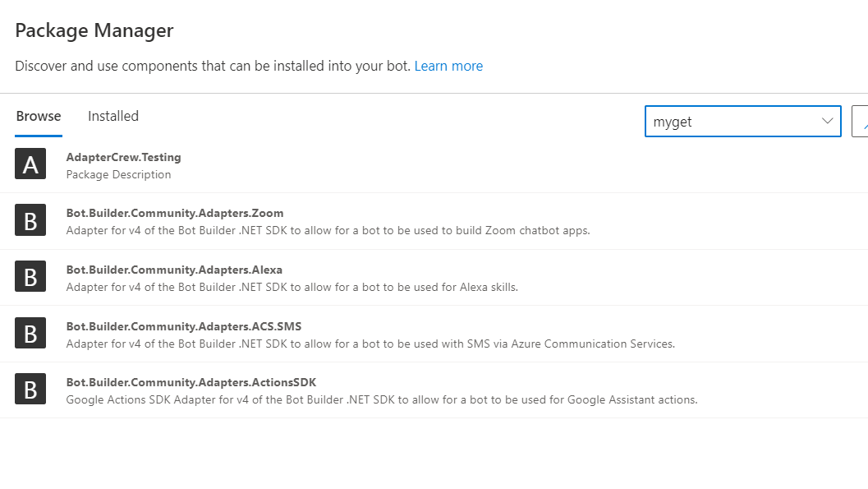Click the A icon of AdapterCrew.Testing

30,164
